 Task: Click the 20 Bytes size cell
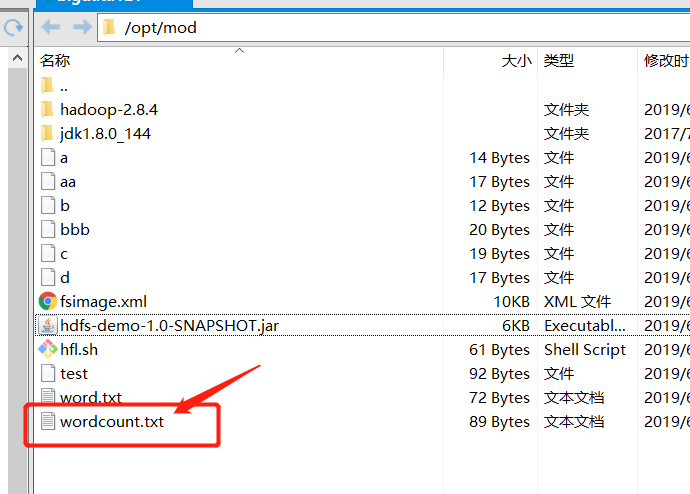(499, 230)
